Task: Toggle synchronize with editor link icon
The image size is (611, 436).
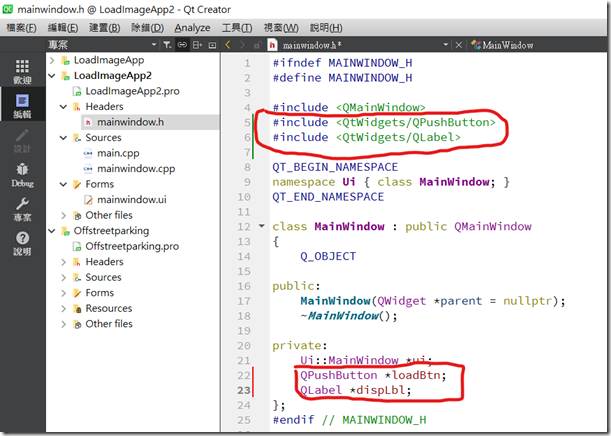Action: click(183, 45)
